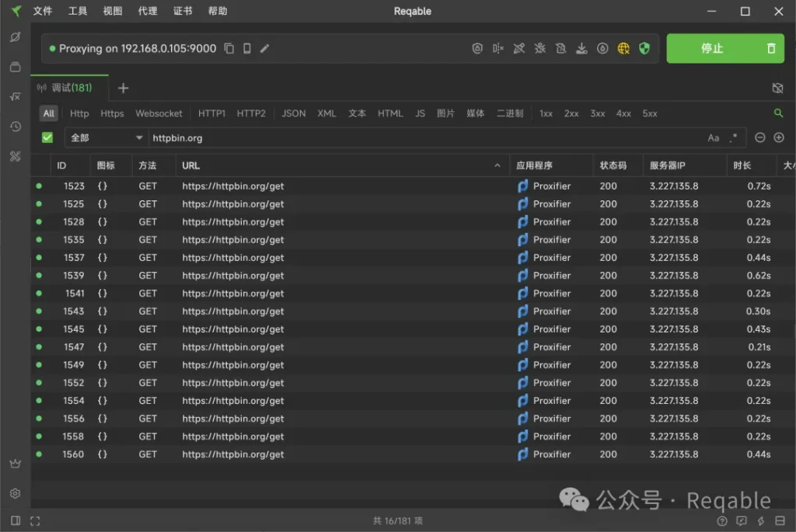
Task: Click the green shield SSL icon
Action: pos(644,48)
